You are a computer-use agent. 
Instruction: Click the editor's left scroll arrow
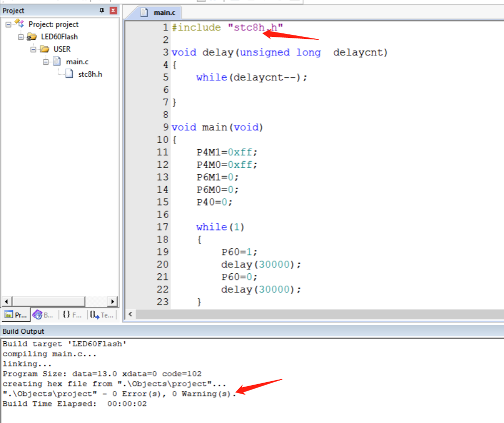[131, 314]
